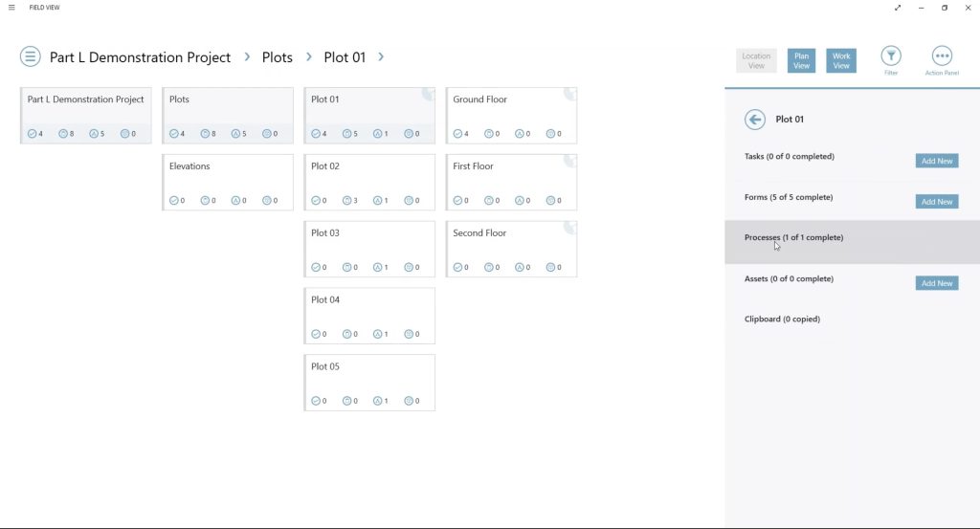Click chevron after Part L Demonstration Project
Image resolution: width=980 pixels, height=529 pixels.
coord(247,57)
